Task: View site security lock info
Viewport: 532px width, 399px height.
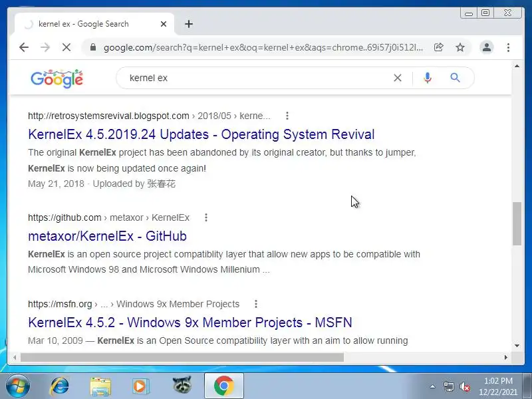Action: (93, 47)
